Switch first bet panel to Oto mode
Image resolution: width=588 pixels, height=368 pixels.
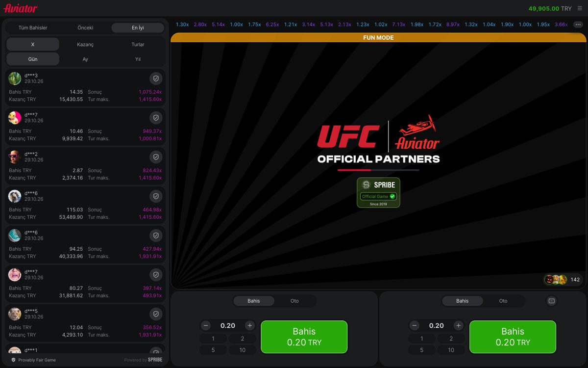point(294,301)
